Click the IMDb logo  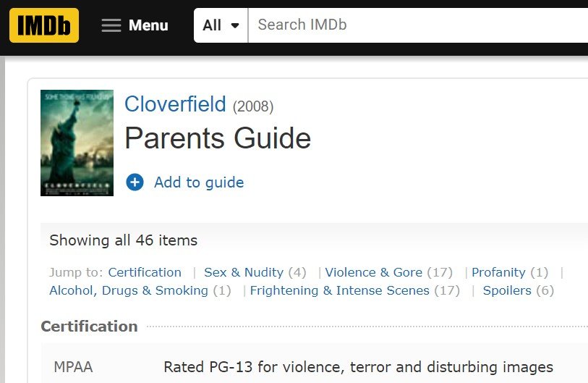44,25
